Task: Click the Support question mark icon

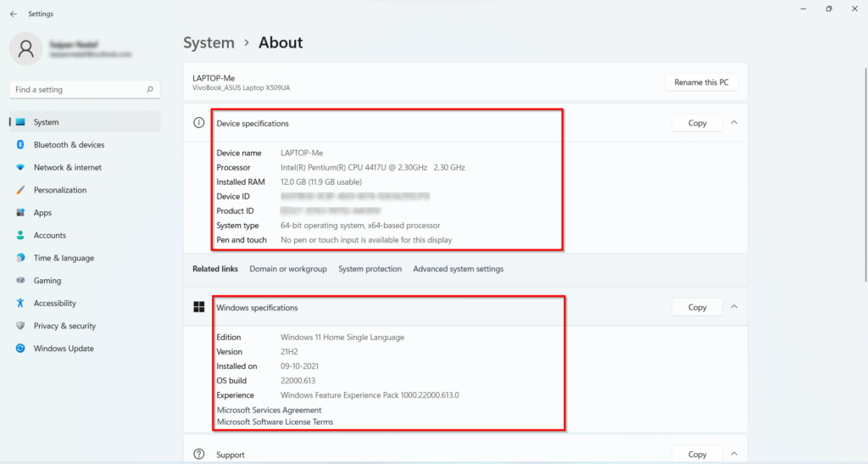Action: pyautogui.click(x=198, y=454)
